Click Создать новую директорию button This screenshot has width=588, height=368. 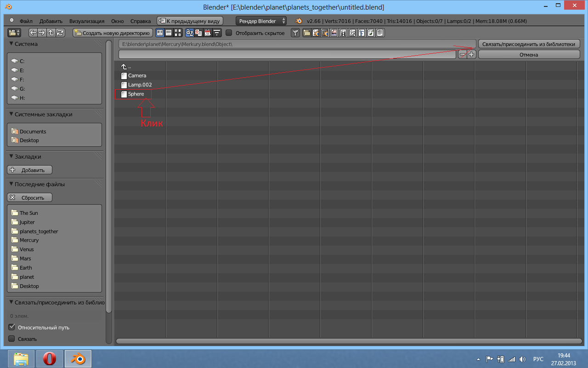tap(113, 33)
